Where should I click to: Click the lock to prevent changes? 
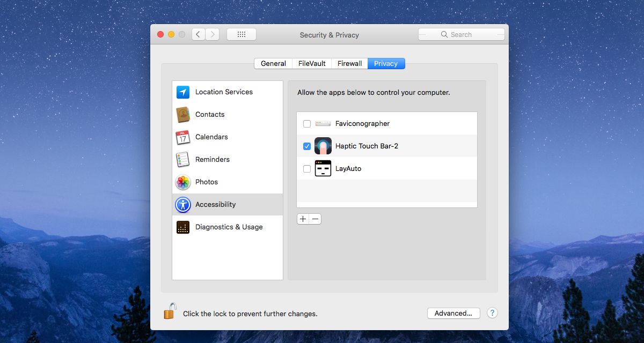[170, 311]
